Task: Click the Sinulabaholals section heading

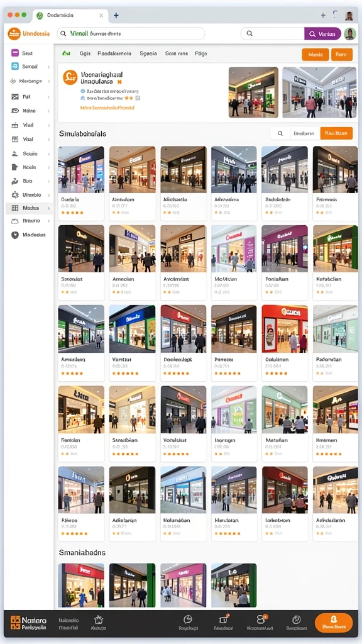Action: [x=82, y=134]
